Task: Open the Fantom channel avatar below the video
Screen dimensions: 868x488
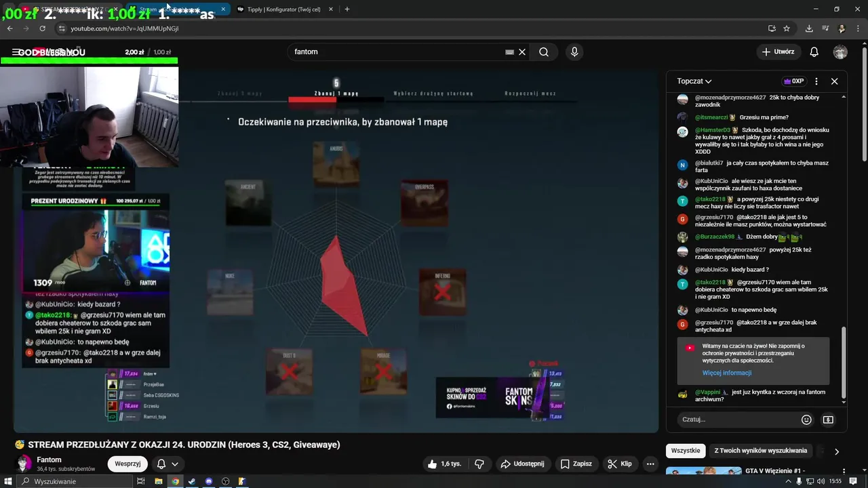Action: coord(24,464)
